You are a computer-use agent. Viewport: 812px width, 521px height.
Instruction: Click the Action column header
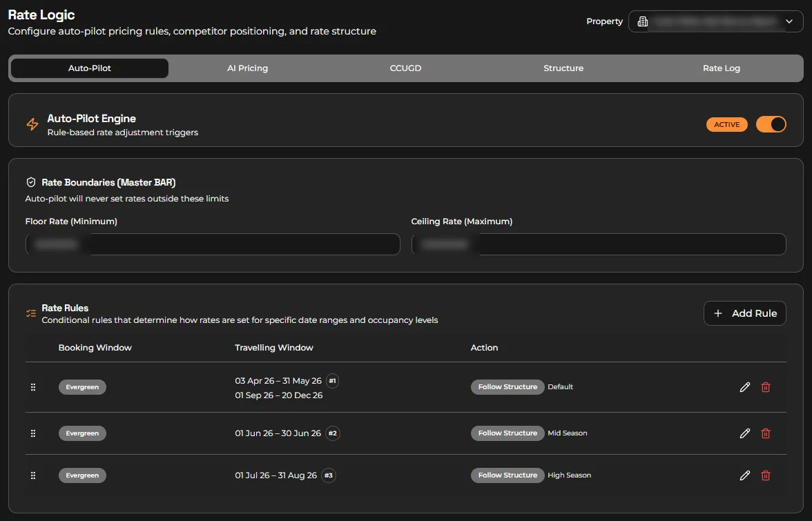tap(484, 348)
